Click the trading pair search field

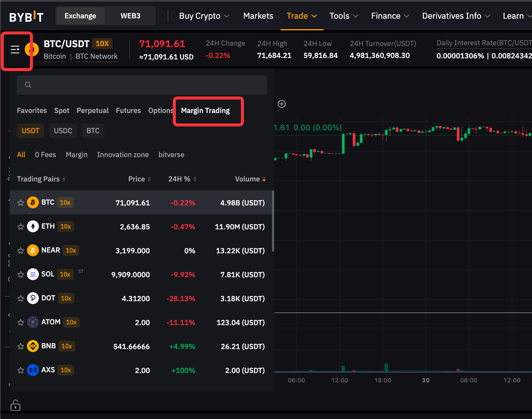pos(146,85)
